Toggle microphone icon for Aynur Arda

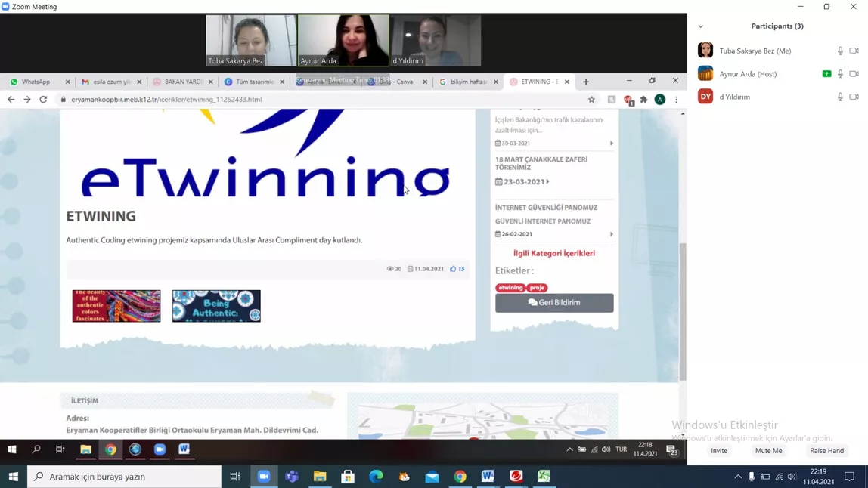pyautogui.click(x=840, y=73)
